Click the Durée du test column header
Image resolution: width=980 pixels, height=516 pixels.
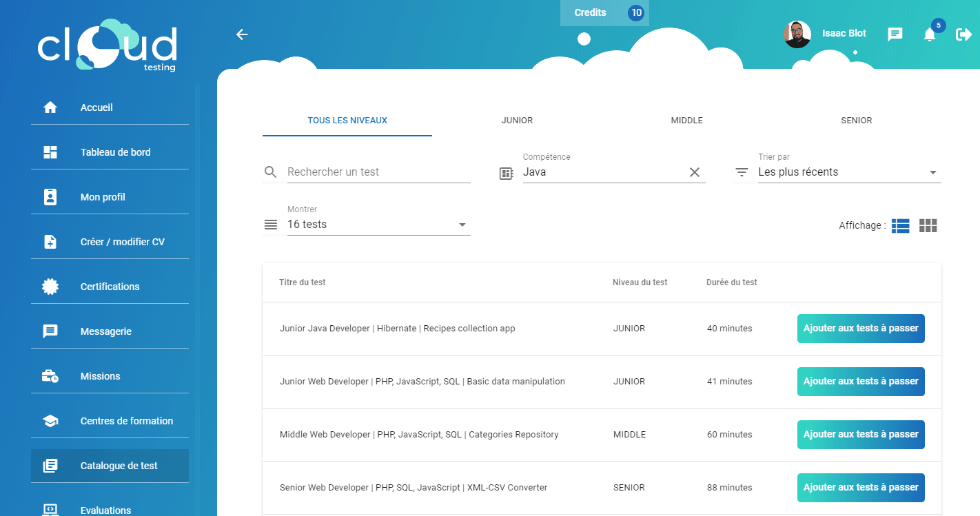[732, 282]
